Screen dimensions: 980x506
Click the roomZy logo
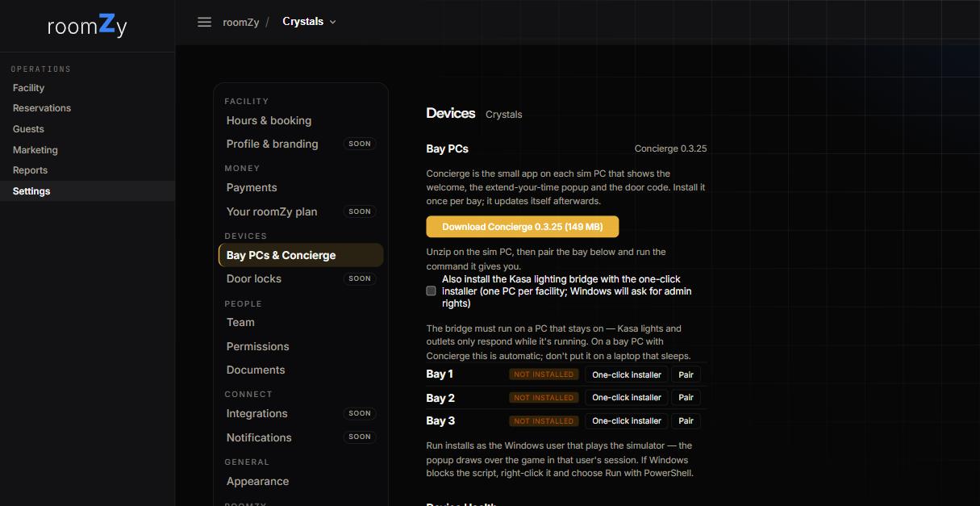click(87, 26)
